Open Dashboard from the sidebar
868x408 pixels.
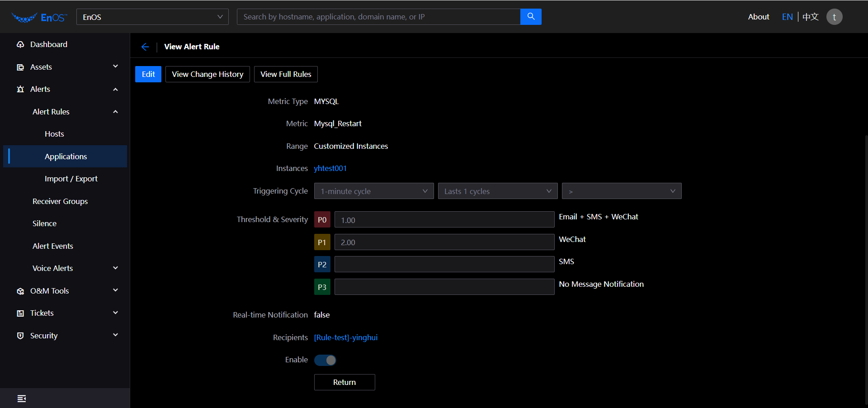[49, 44]
